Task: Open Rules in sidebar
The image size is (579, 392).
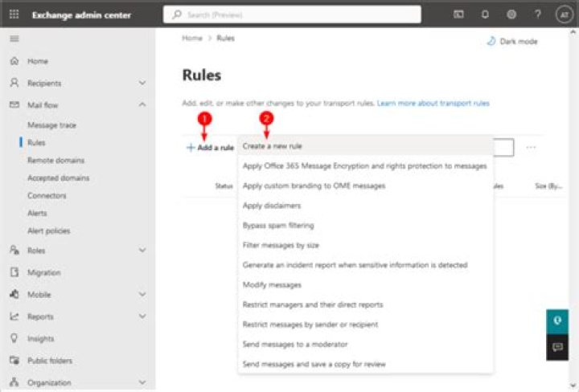Action: [x=36, y=143]
